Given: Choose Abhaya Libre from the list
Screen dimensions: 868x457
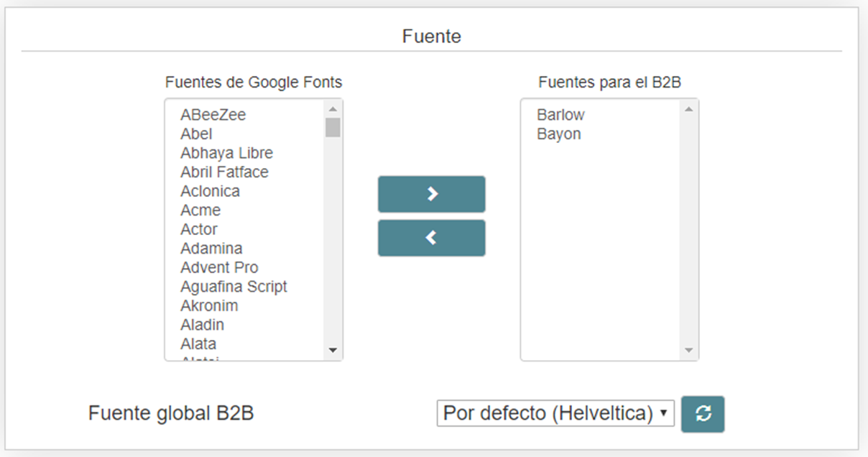Looking at the screenshot, I should (226, 153).
